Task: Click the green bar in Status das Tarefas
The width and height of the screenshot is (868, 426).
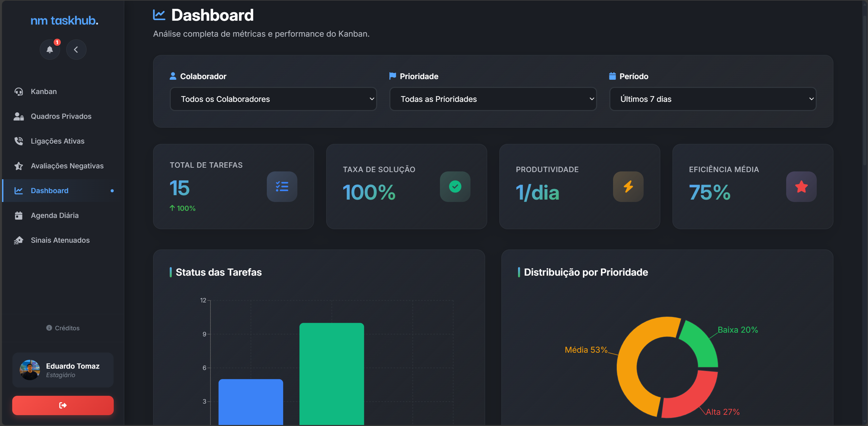Action: [x=331, y=373]
